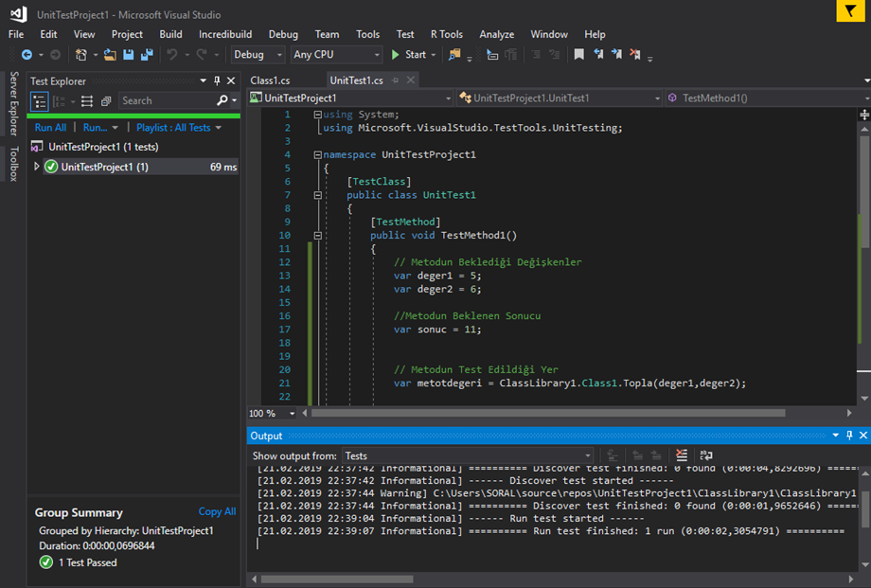Click the Run All link

(50, 128)
